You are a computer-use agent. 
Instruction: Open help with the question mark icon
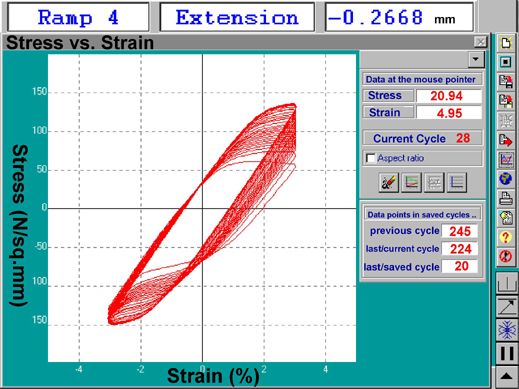pyautogui.click(x=506, y=237)
